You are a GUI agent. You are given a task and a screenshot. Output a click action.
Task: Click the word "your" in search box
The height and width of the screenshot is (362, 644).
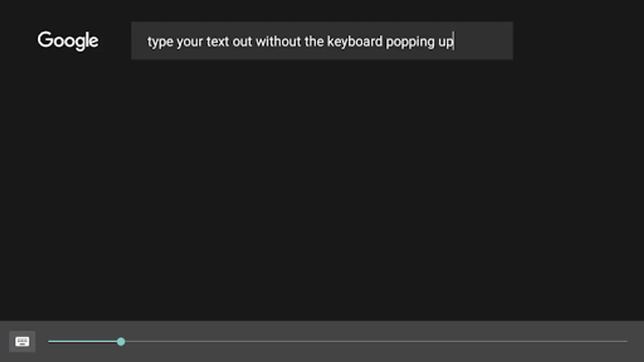pos(190,42)
